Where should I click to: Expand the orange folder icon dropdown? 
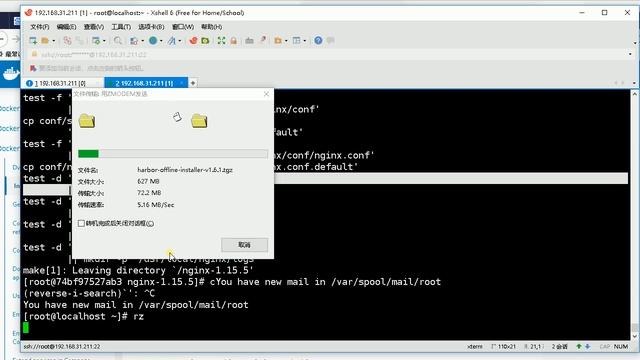tap(286, 41)
